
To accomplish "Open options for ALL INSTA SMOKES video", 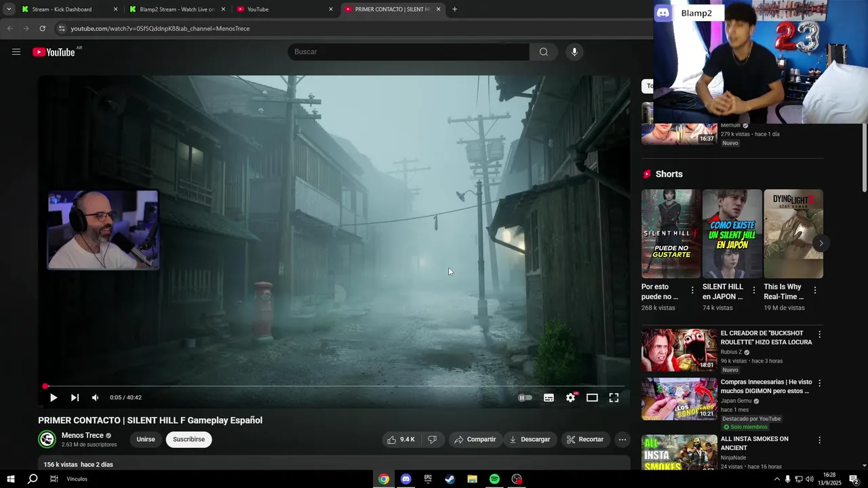I will pos(819,440).
